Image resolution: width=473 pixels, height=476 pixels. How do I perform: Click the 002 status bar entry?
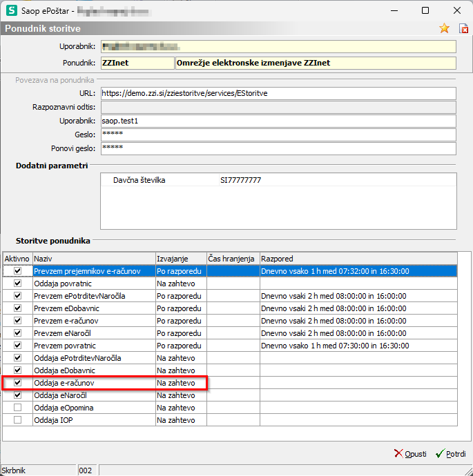[87, 470]
